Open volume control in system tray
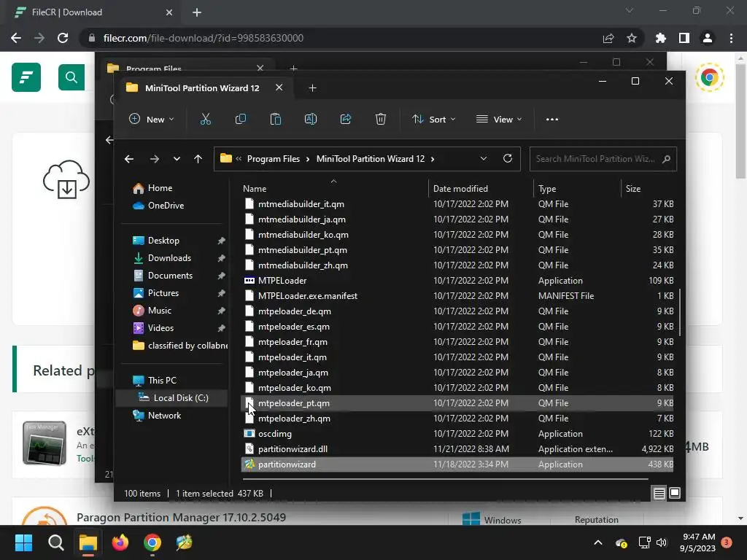747x560 pixels. pos(662,542)
